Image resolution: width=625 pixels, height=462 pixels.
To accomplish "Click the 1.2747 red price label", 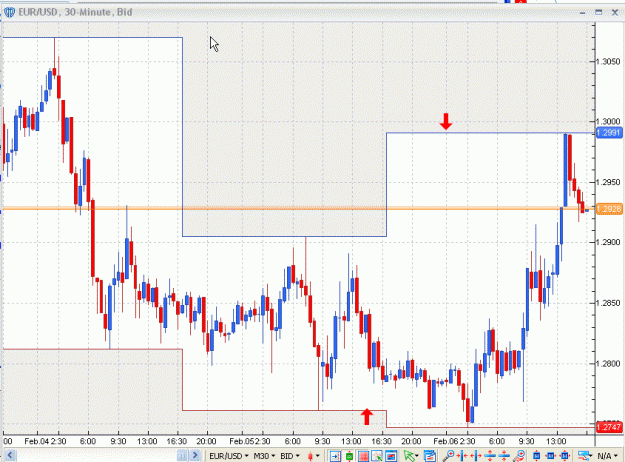I will tap(609, 427).
